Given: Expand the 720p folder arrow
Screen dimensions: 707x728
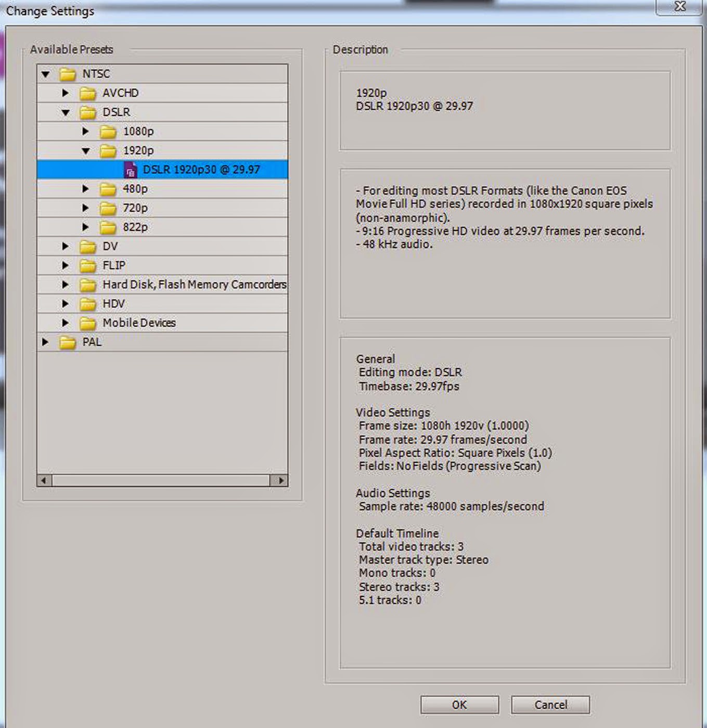Looking at the screenshot, I should [85, 208].
